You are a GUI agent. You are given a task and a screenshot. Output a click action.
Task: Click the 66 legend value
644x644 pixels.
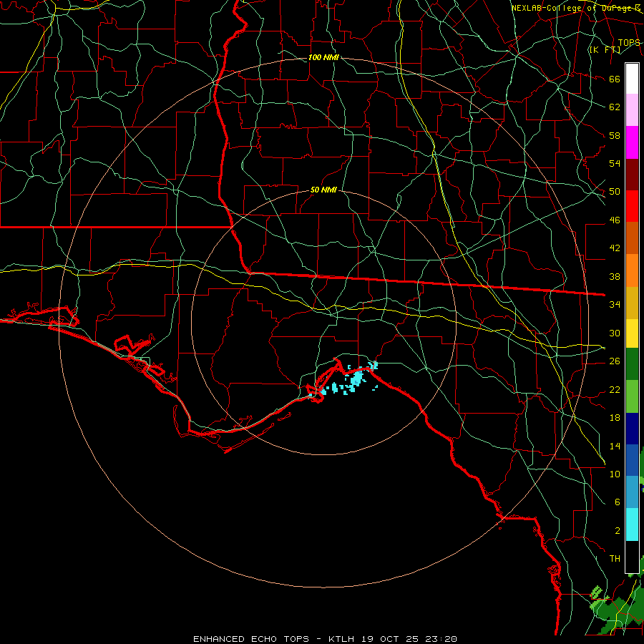[615, 79]
